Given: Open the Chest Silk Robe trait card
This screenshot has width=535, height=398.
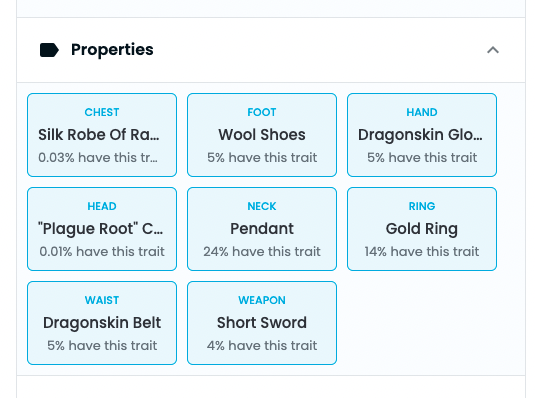Looking at the screenshot, I should point(102,135).
